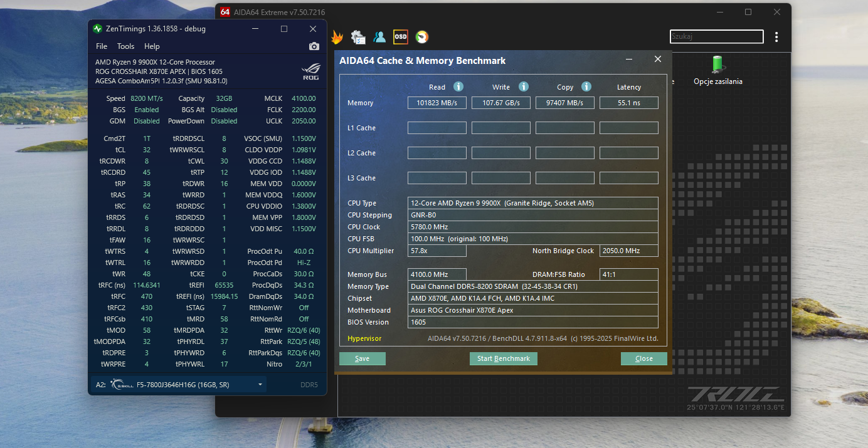Open the File menu in ZenTimings
This screenshot has width=868, height=448.
tap(102, 46)
